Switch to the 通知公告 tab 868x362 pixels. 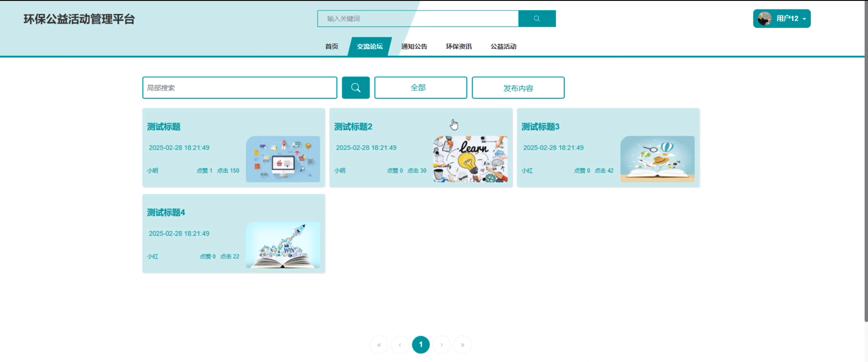tap(414, 46)
